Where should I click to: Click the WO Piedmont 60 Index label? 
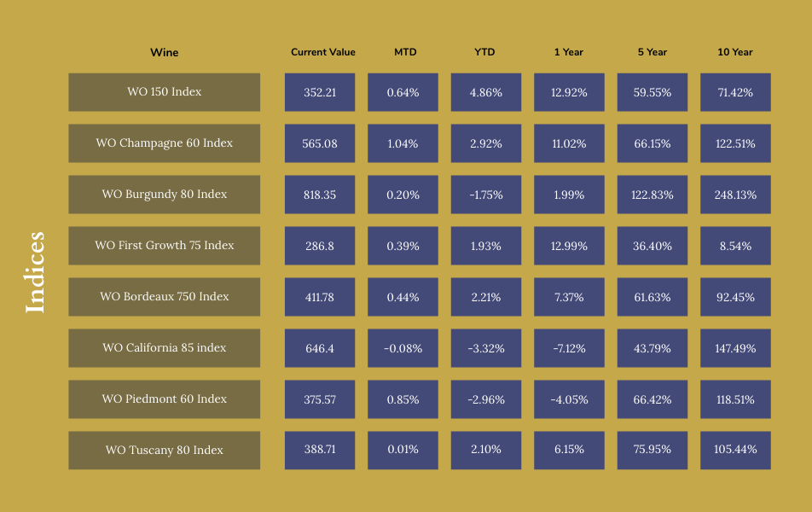click(165, 399)
